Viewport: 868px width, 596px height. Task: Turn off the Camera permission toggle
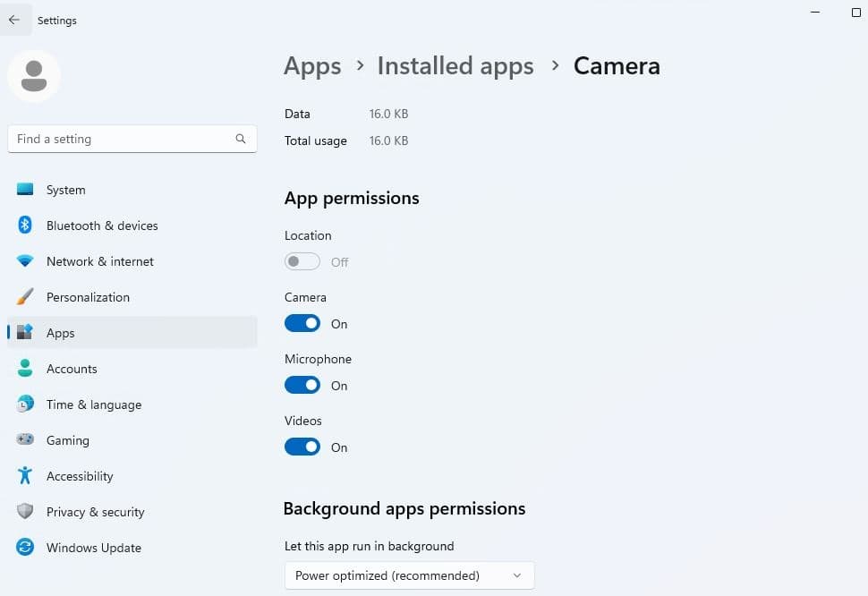(x=302, y=324)
